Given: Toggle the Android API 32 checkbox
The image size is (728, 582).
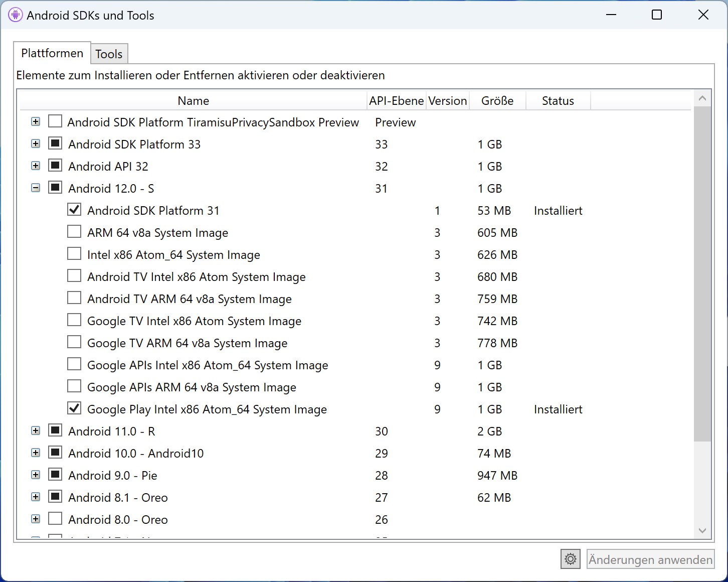Looking at the screenshot, I should [x=55, y=166].
